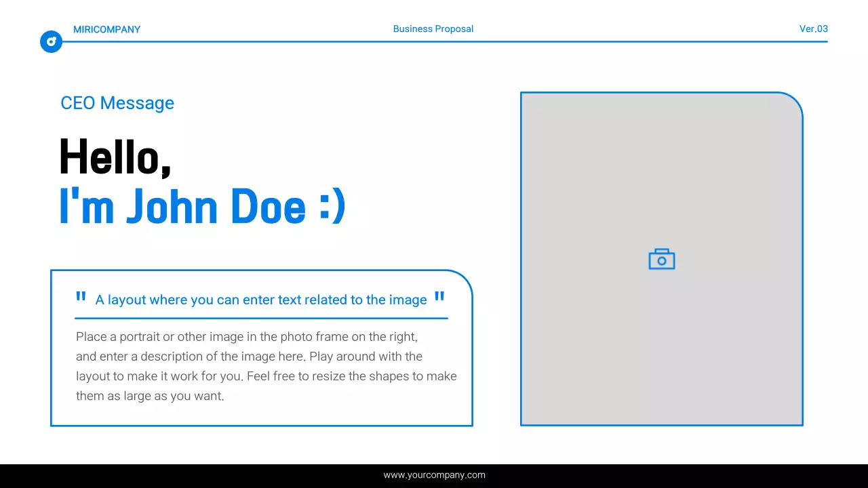Select the 'CEO Message' section heading
868x488 pixels.
point(117,103)
